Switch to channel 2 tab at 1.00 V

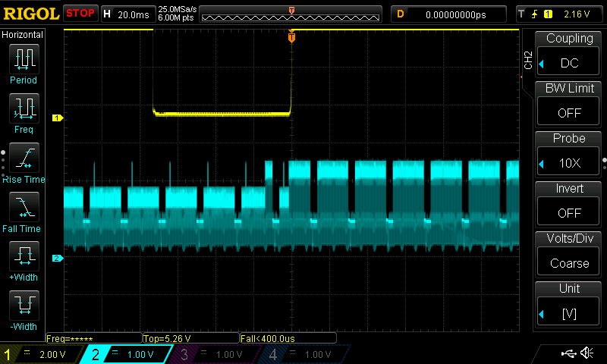pyautogui.click(x=127, y=354)
